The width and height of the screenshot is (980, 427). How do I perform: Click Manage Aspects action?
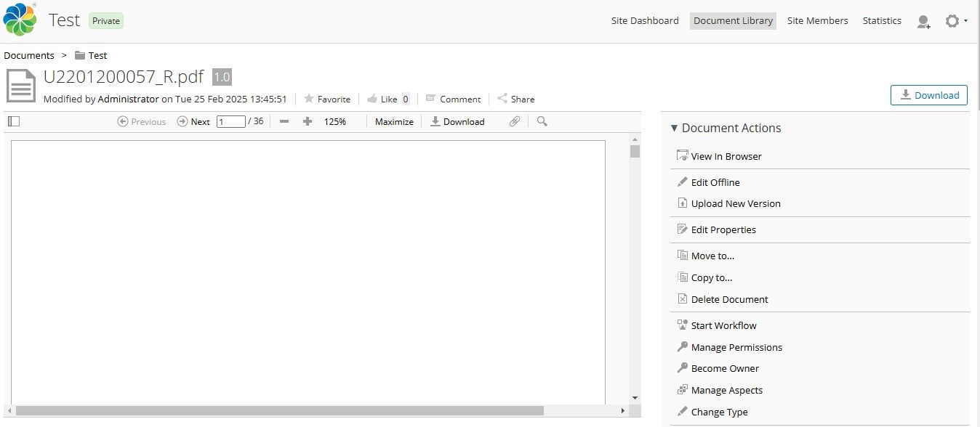pyautogui.click(x=720, y=390)
